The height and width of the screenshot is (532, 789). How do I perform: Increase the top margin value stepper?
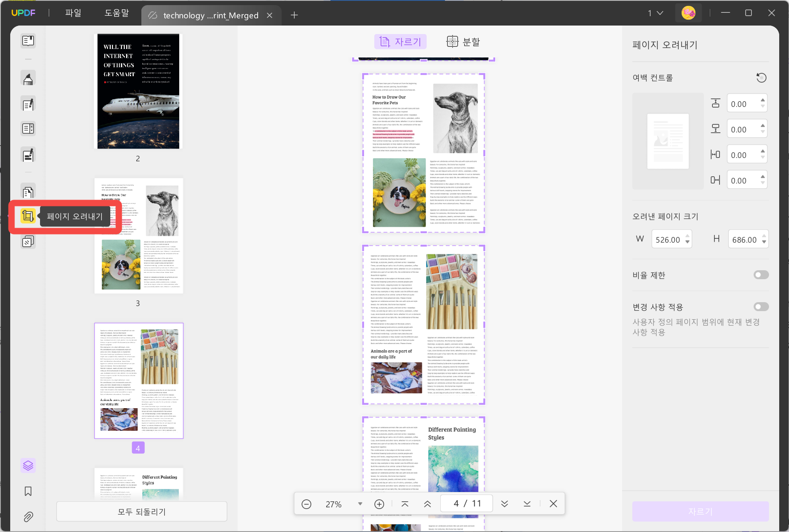pyautogui.click(x=763, y=100)
